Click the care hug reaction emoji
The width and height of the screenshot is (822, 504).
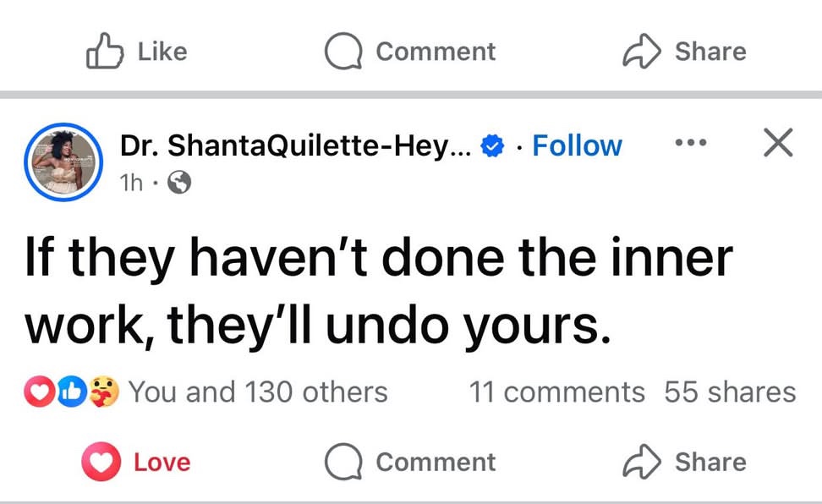pyautogui.click(x=104, y=392)
